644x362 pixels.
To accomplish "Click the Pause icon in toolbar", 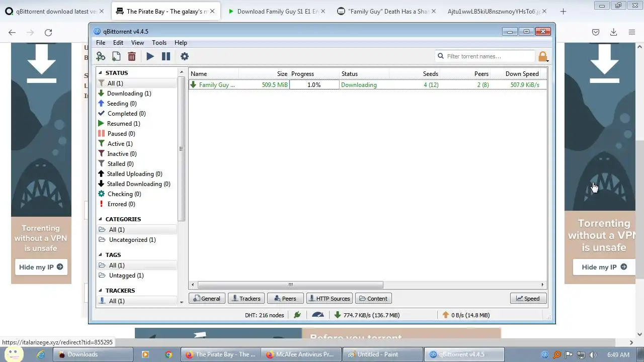I will pyautogui.click(x=166, y=56).
